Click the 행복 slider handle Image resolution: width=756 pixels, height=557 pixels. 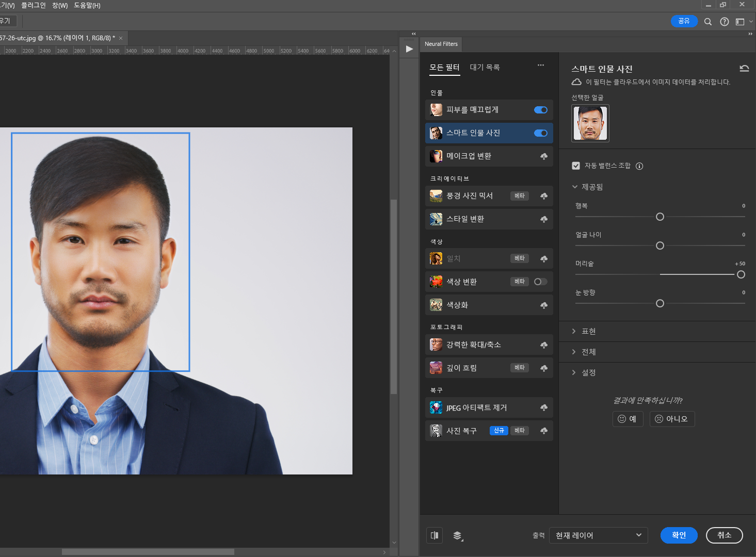pos(660,217)
